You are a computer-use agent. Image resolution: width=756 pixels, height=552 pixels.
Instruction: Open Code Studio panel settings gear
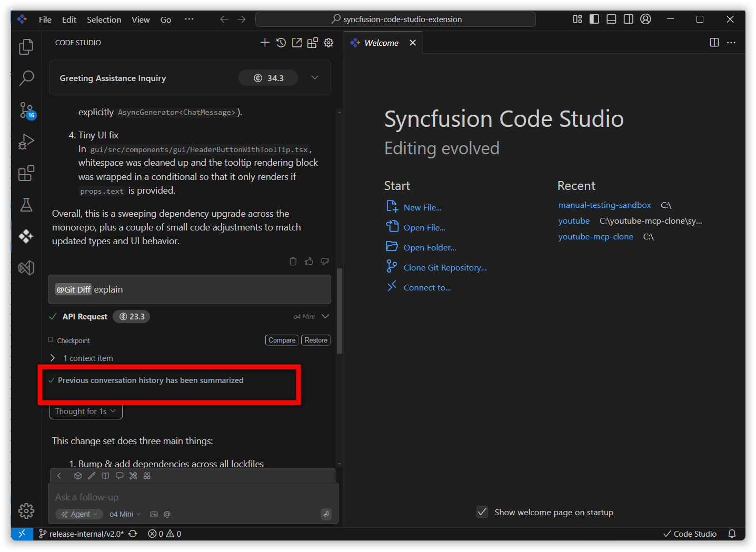[329, 43]
